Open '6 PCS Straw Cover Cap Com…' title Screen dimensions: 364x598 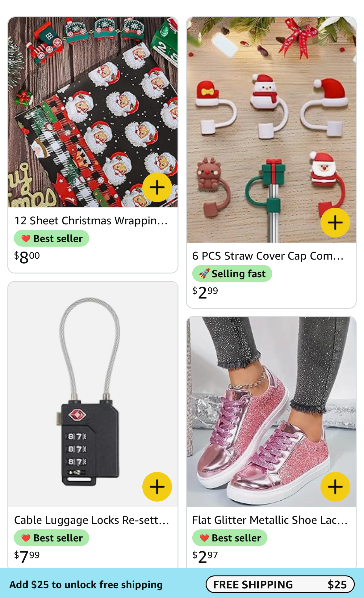point(268,256)
